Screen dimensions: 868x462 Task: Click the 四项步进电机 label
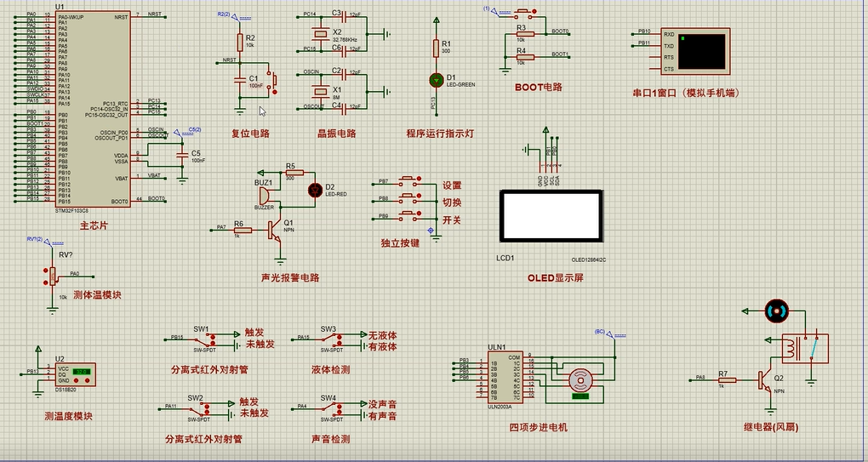pos(538,427)
